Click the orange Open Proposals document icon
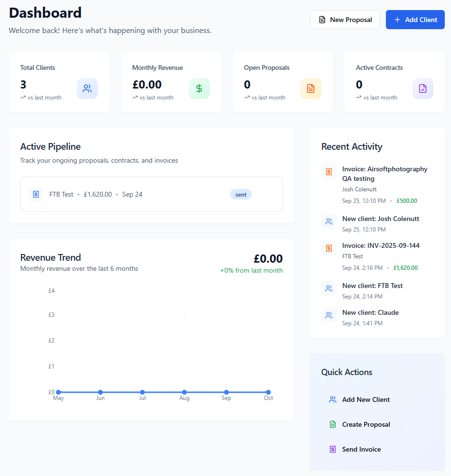Viewport: 451px width, 476px height. (311, 89)
